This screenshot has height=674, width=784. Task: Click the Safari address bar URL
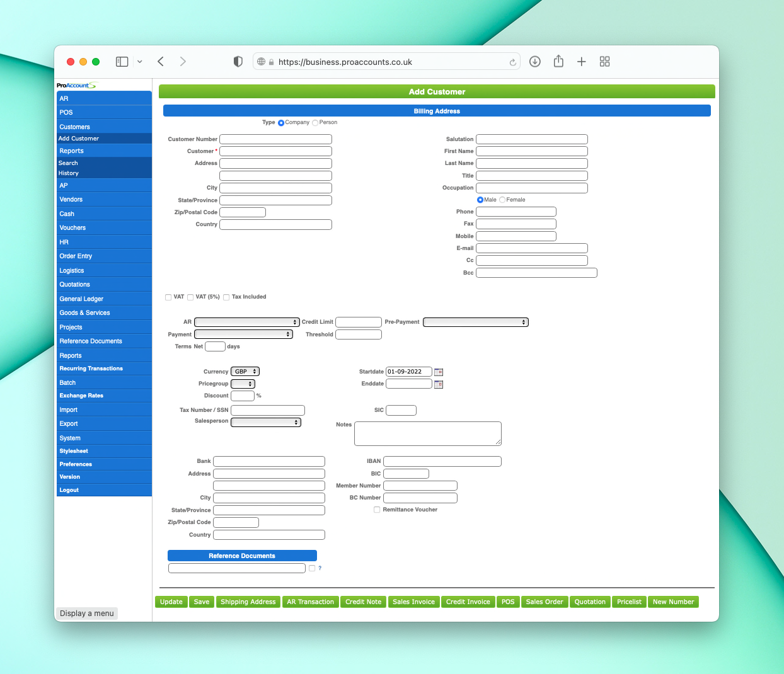click(x=345, y=62)
